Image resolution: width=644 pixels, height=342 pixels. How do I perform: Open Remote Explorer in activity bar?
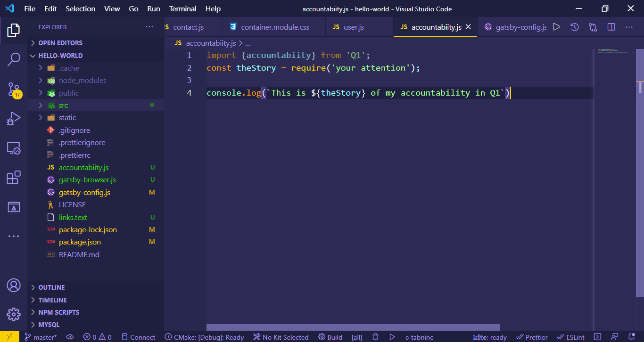(x=14, y=148)
